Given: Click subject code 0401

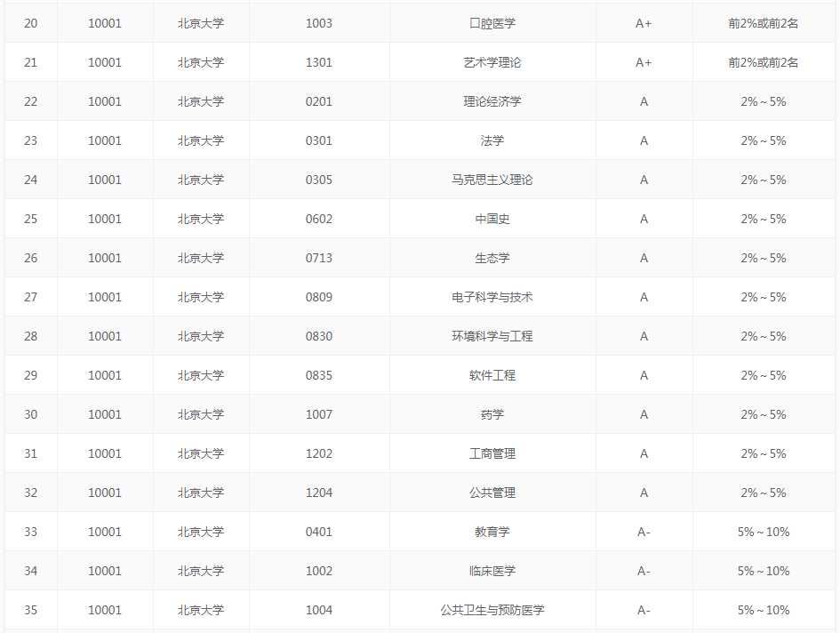Looking at the screenshot, I should click(x=319, y=532).
